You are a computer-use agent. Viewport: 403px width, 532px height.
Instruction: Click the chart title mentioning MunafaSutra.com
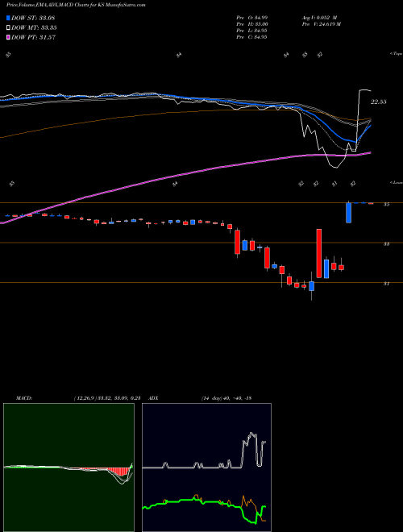76,6
